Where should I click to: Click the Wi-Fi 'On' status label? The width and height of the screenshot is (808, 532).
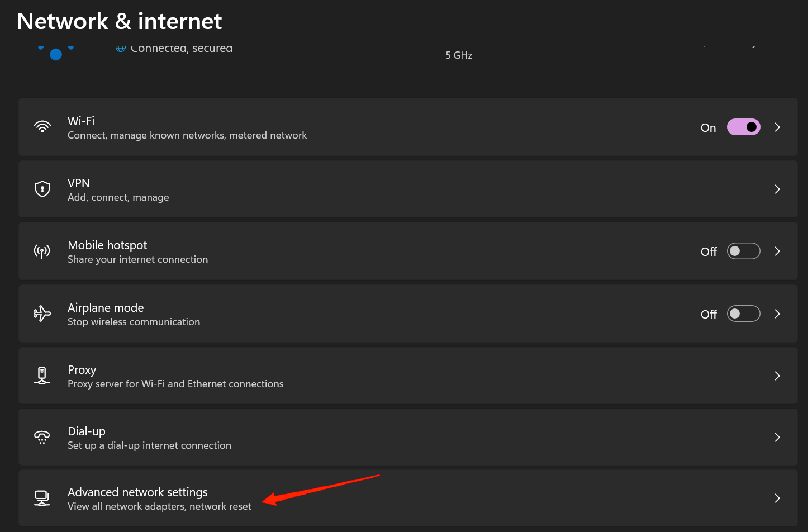point(709,128)
